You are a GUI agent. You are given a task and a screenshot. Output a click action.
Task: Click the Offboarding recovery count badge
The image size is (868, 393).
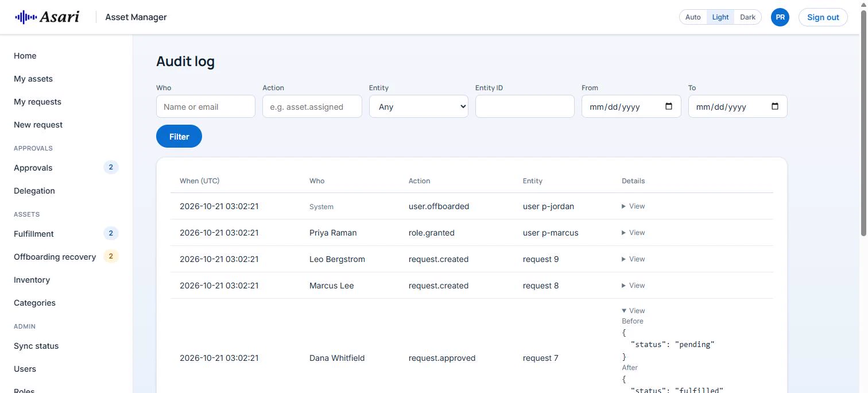111,256
